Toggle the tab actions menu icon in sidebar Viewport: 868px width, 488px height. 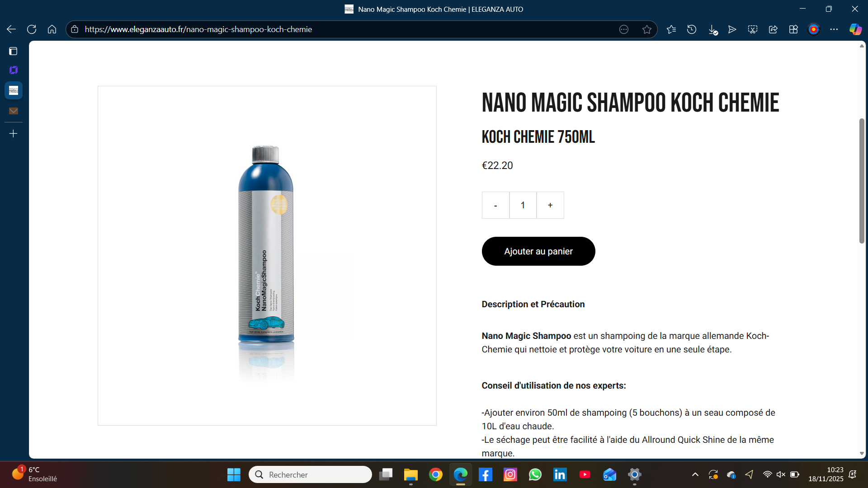13,51
